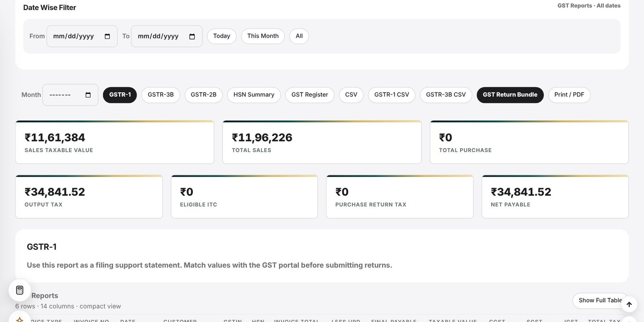644x322 pixels.
Task: Select the Net Payable card
Action: (x=555, y=197)
